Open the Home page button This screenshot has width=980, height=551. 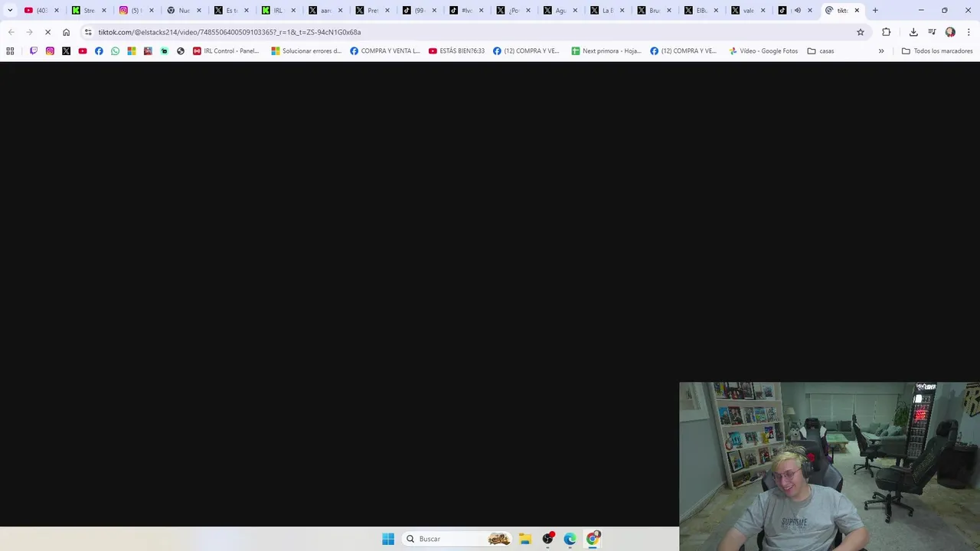click(x=66, y=32)
